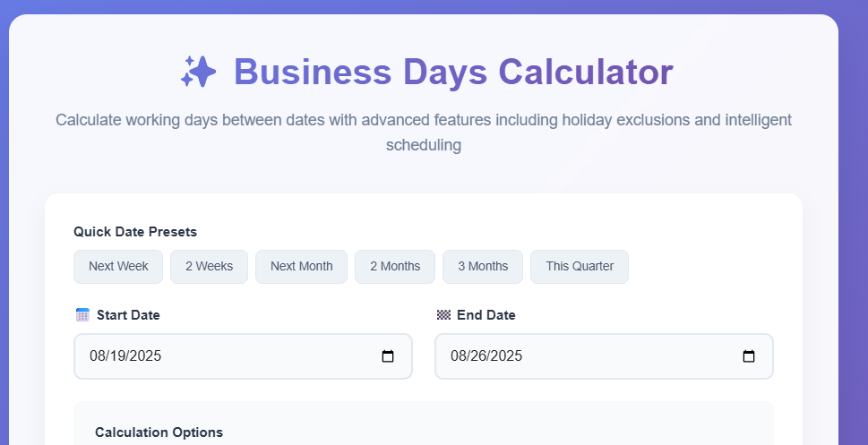Choose the Next Month preset

pos(301,267)
